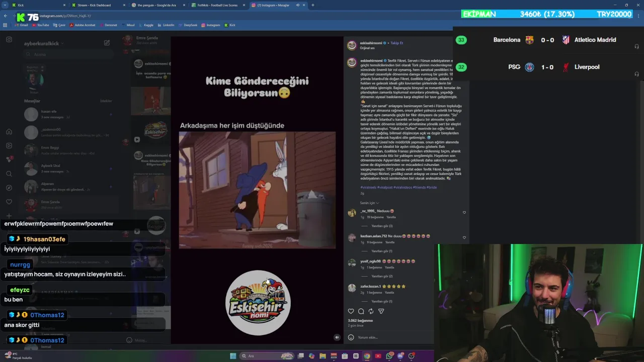Expand the Senin için comment sort dropdown

pyautogui.click(x=370, y=203)
